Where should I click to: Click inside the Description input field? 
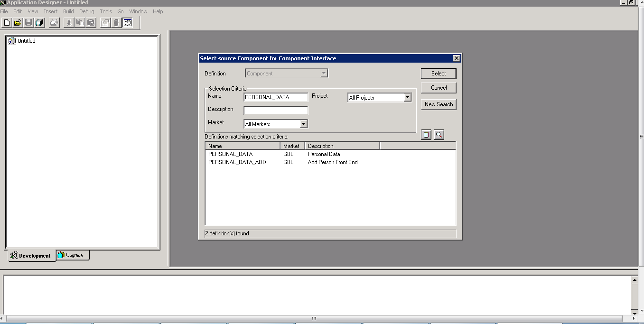[275, 110]
